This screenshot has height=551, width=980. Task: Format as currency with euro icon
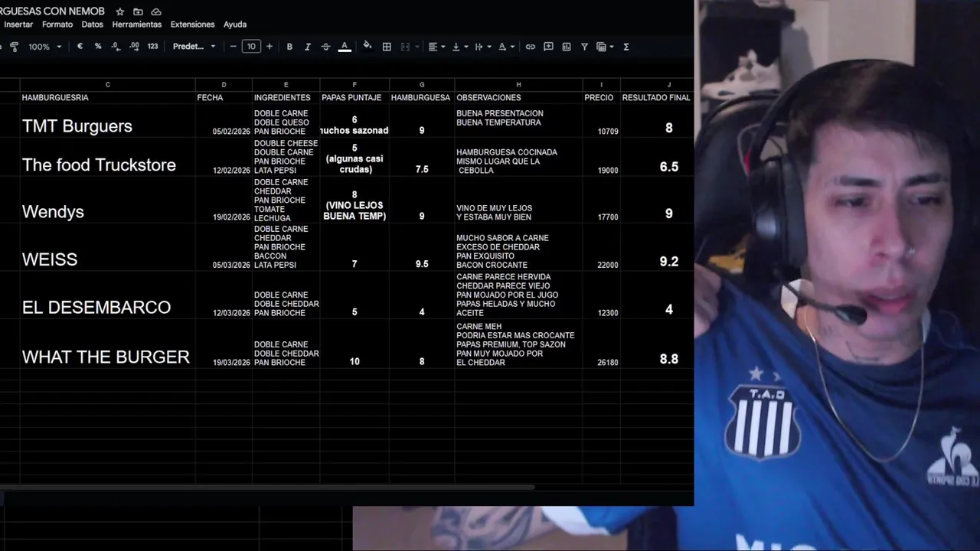pyautogui.click(x=80, y=47)
